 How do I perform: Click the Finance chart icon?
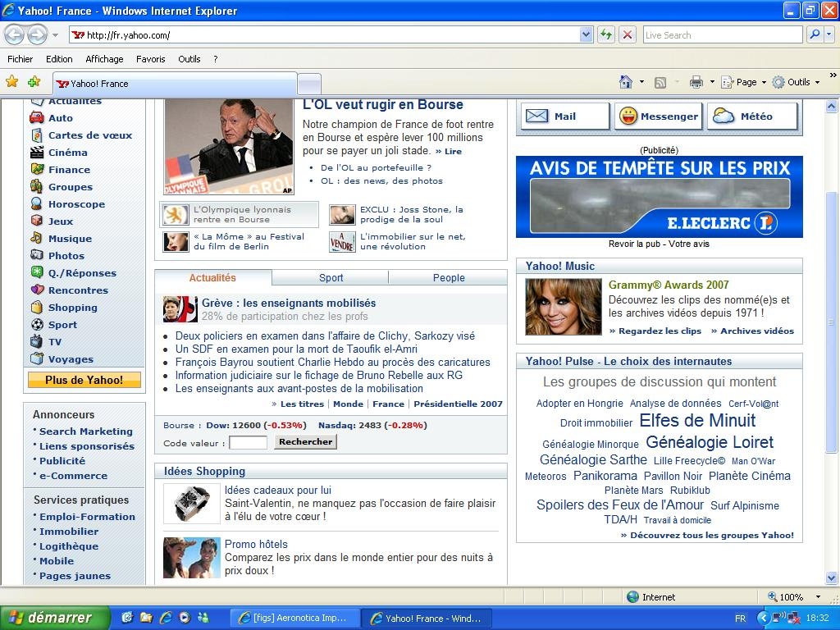click(x=36, y=169)
